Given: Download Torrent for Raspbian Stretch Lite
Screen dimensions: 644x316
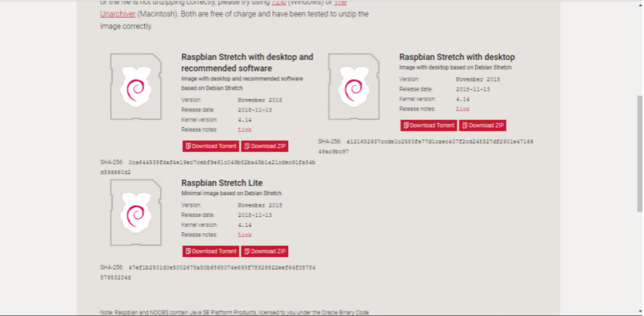Looking at the screenshot, I should (x=211, y=251).
